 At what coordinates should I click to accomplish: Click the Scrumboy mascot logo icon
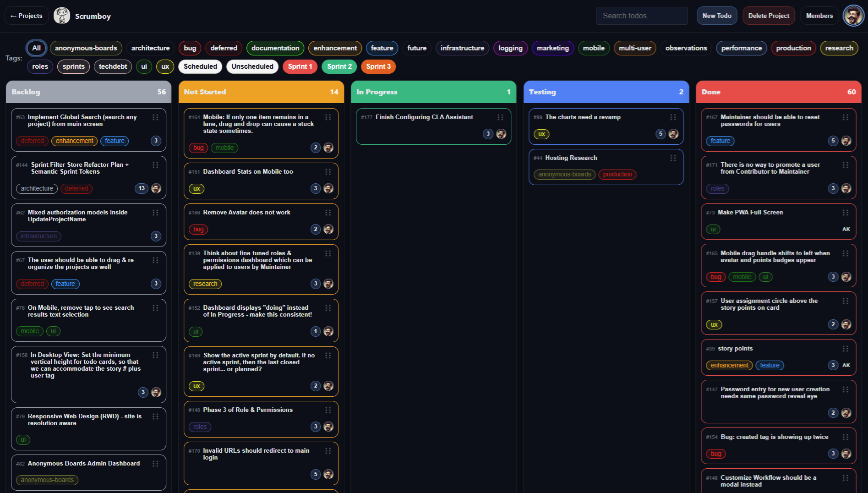[x=62, y=16]
